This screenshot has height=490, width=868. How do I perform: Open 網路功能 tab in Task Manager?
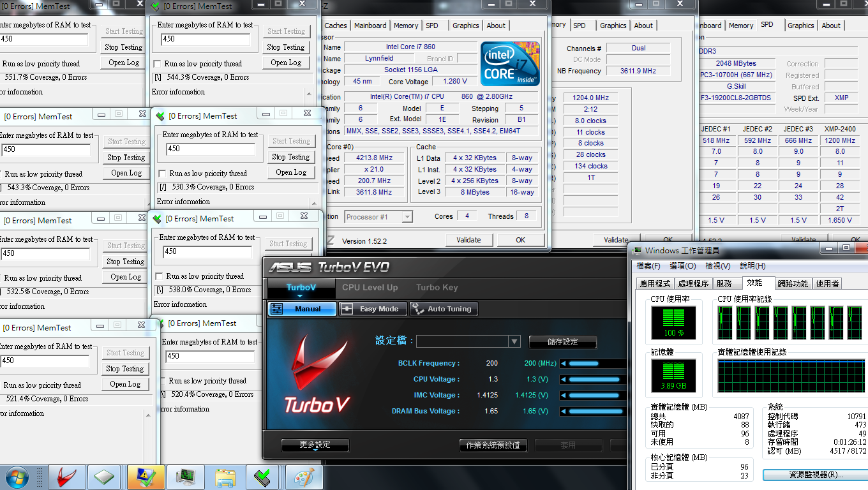tap(793, 284)
